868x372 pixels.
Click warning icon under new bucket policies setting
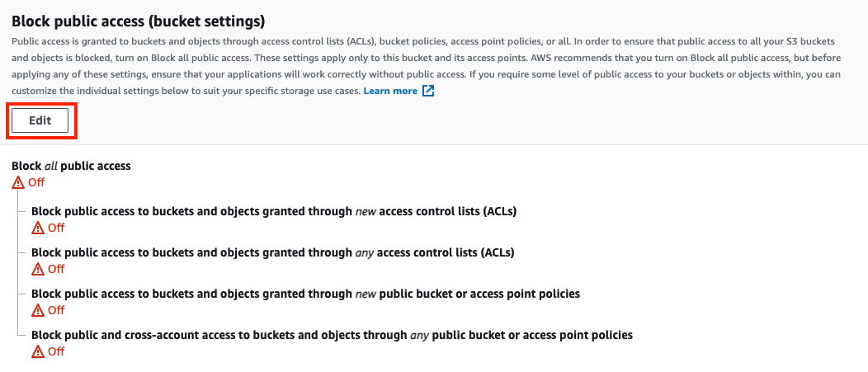[38, 310]
